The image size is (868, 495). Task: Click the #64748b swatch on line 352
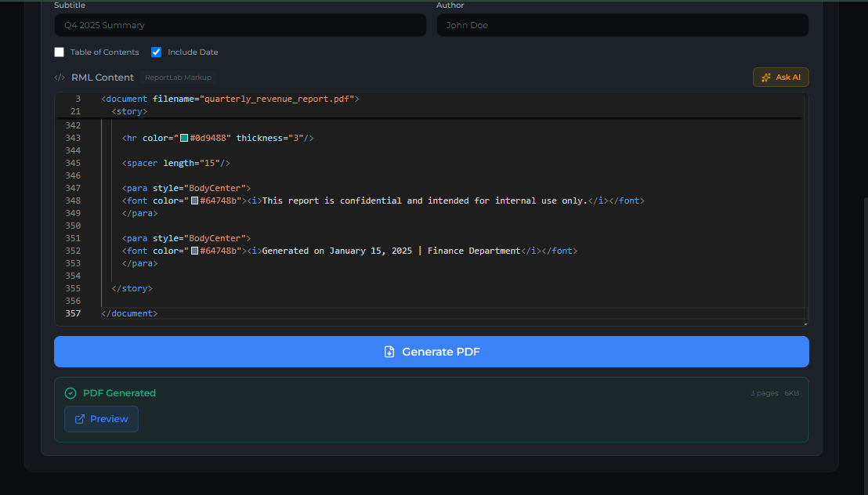pos(195,251)
